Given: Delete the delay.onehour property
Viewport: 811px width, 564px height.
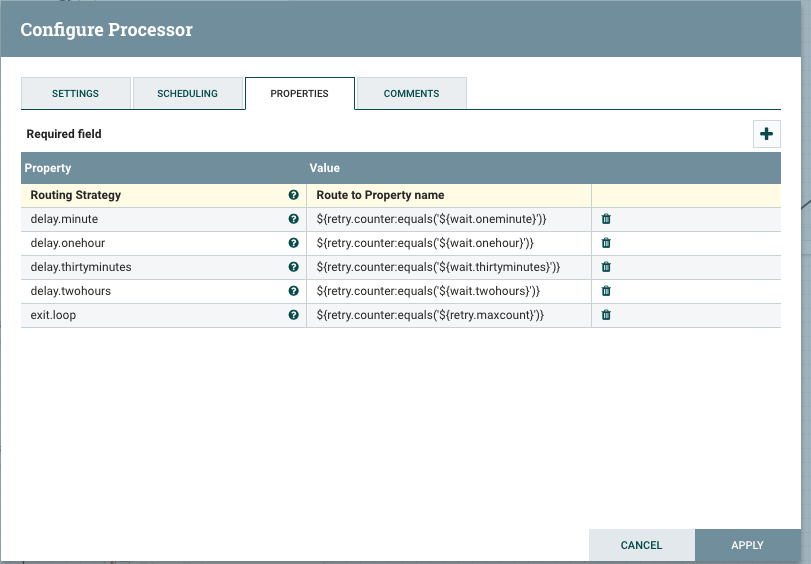Looking at the screenshot, I should [x=605, y=243].
